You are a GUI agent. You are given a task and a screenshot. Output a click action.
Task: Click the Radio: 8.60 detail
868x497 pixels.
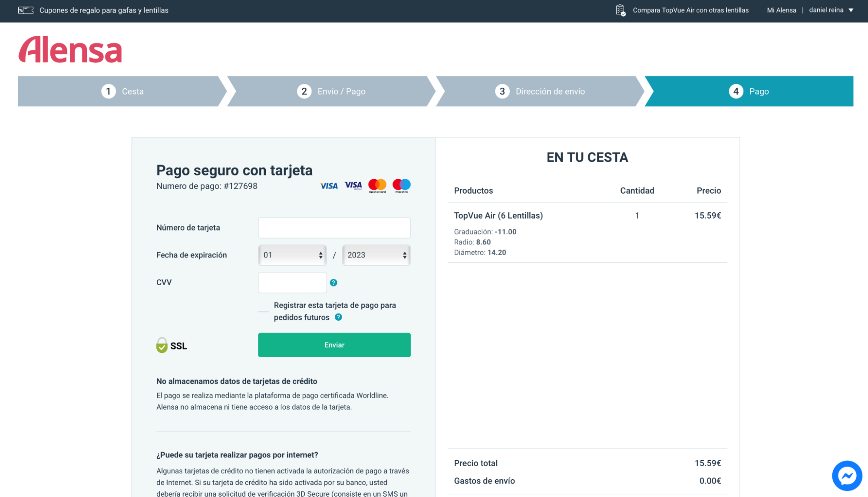pyautogui.click(x=472, y=242)
